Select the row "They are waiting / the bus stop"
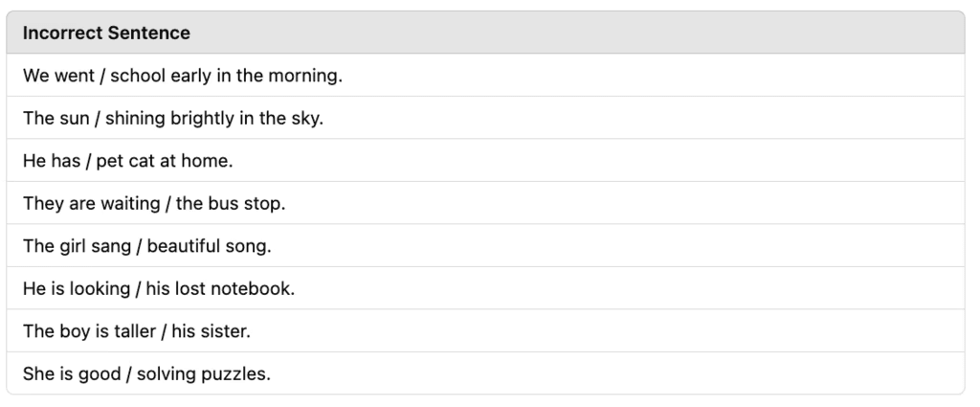Viewport: 980px width, 407px height. point(485,203)
